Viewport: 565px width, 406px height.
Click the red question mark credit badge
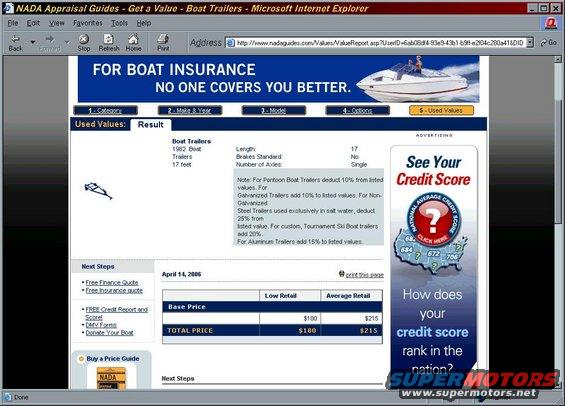pos(433,219)
